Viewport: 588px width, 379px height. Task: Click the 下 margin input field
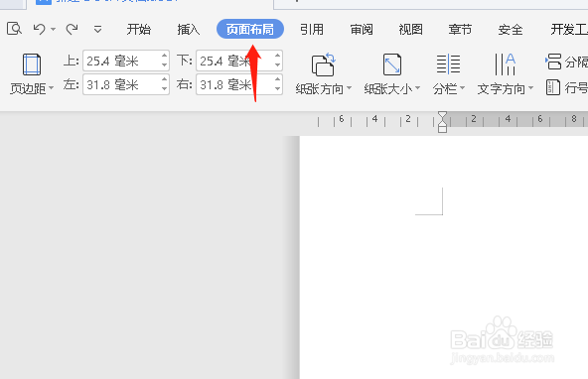[x=234, y=61]
